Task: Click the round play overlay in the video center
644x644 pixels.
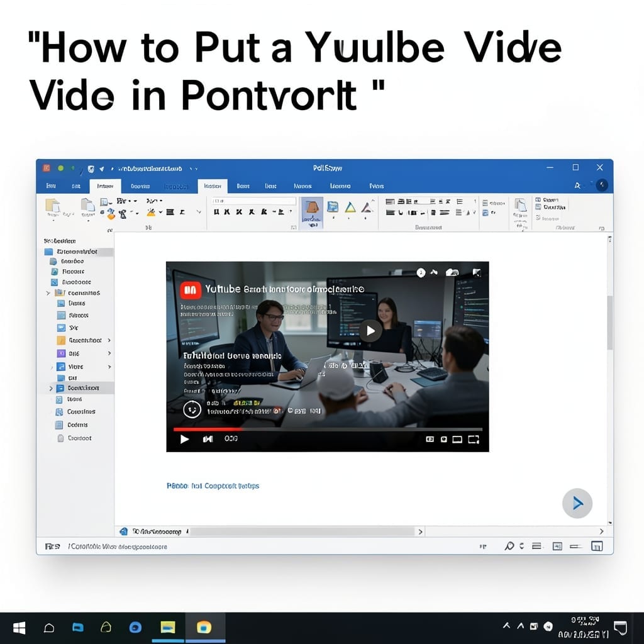Action: [x=370, y=331]
